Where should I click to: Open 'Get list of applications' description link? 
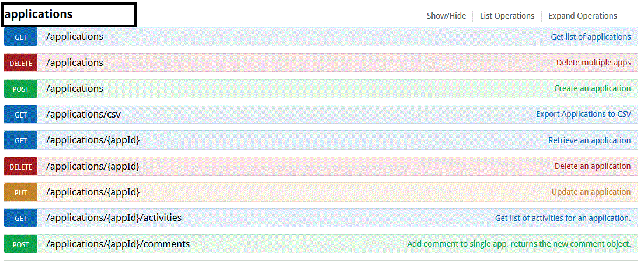(x=590, y=37)
